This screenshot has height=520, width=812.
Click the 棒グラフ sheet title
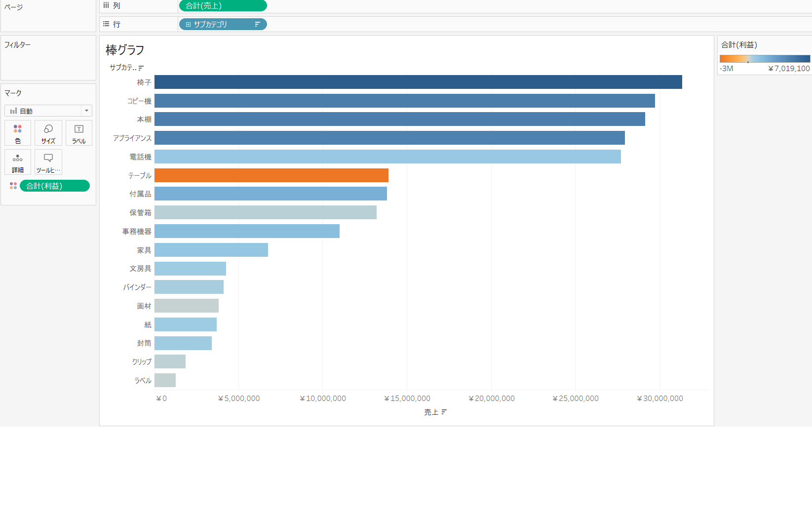coord(125,50)
